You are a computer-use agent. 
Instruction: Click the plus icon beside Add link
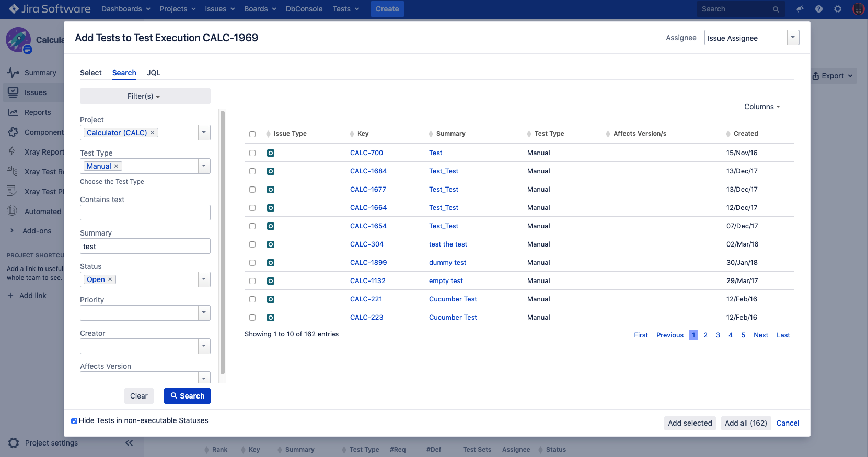(x=10, y=296)
